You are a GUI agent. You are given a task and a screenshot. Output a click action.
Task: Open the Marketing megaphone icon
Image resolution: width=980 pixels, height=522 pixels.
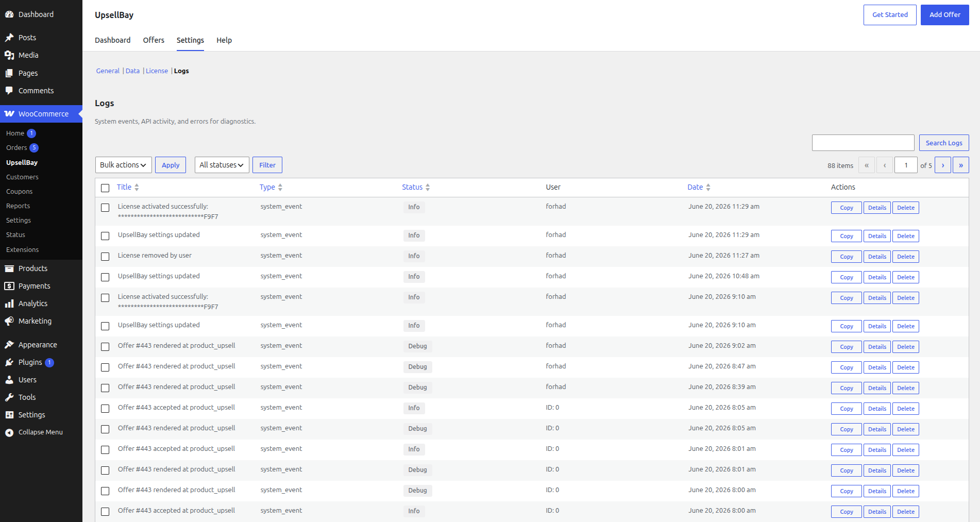coord(9,321)
